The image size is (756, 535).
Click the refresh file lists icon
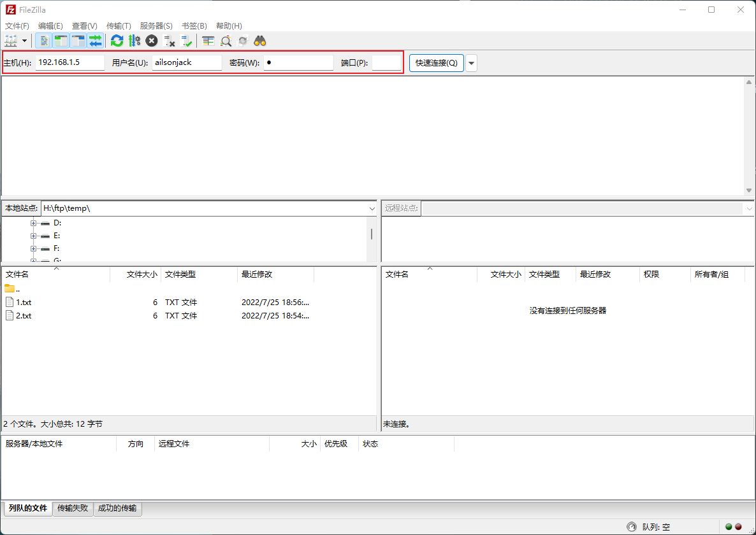click(117, 41)
